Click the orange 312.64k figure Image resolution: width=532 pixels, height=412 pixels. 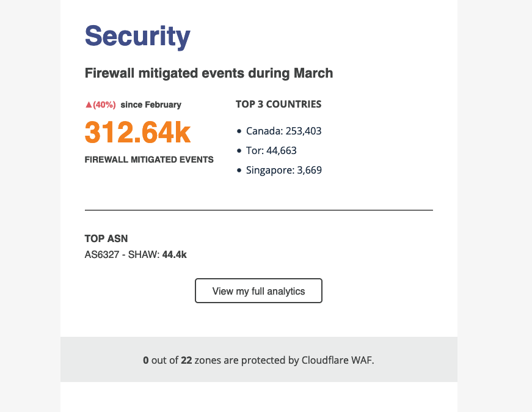tap(137, 133)
